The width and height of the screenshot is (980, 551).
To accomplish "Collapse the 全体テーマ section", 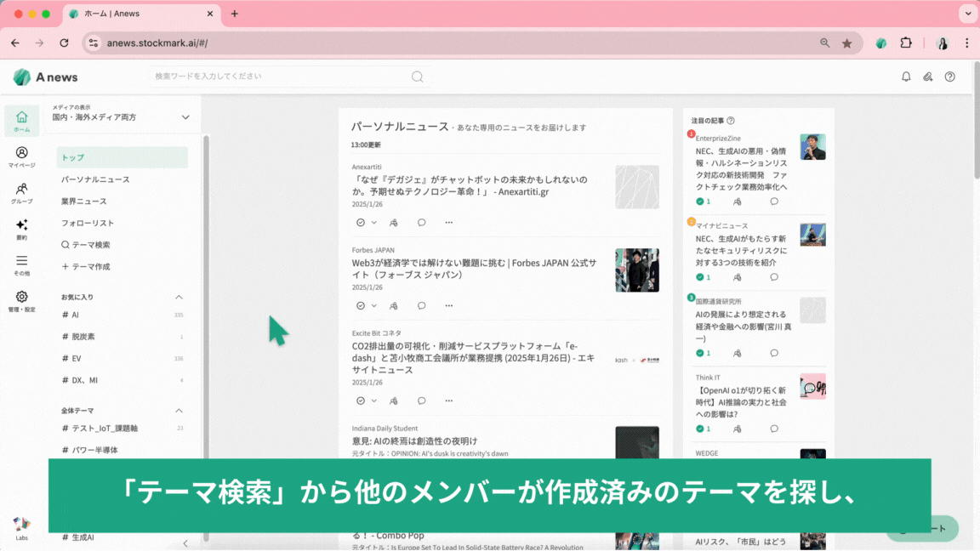I will 179,411.
